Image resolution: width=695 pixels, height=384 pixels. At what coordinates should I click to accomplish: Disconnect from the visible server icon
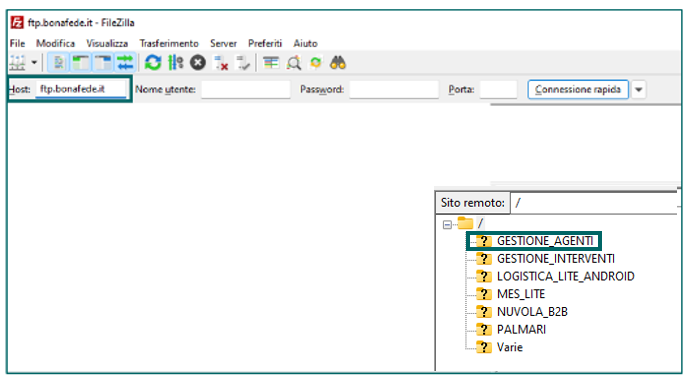[221, 63]
